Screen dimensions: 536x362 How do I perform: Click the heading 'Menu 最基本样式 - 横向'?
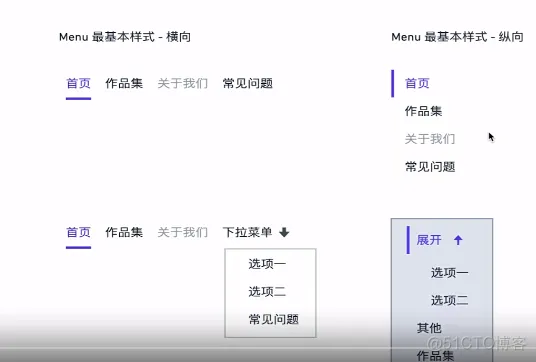(125, 37)
